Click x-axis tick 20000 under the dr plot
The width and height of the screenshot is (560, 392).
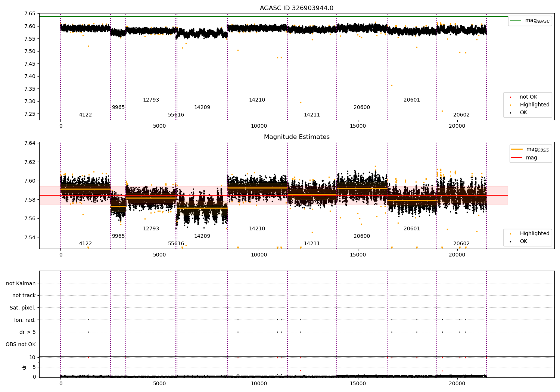pos(457,383)
